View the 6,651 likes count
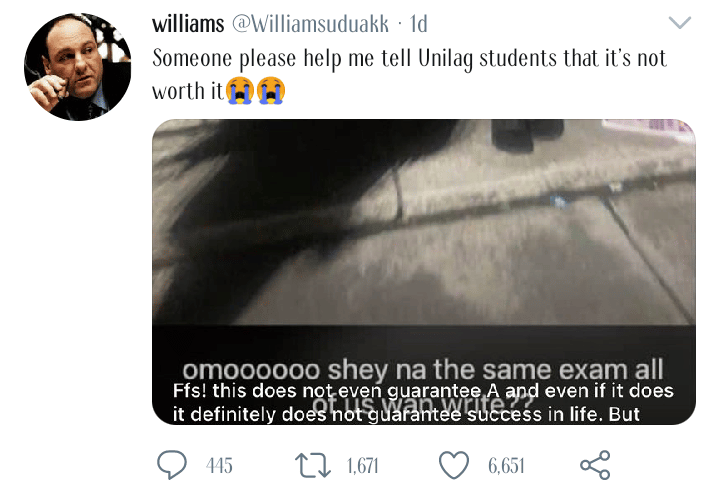 (506, 466)
